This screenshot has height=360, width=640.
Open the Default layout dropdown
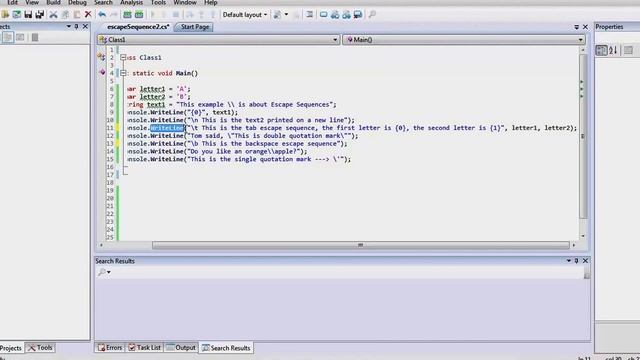245,15
